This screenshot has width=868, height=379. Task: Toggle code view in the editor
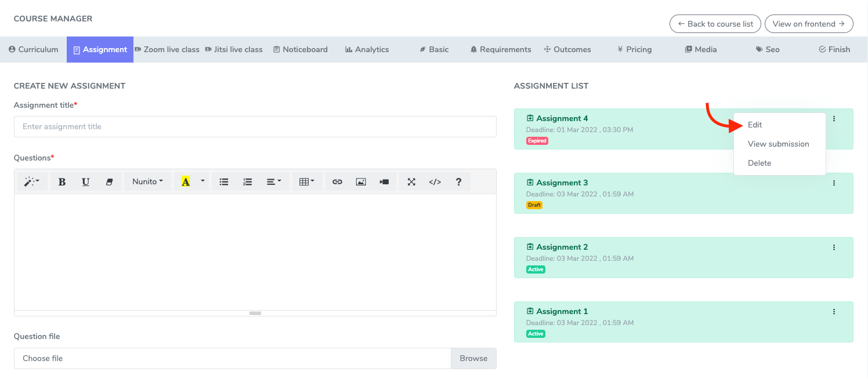pos(435,182)
